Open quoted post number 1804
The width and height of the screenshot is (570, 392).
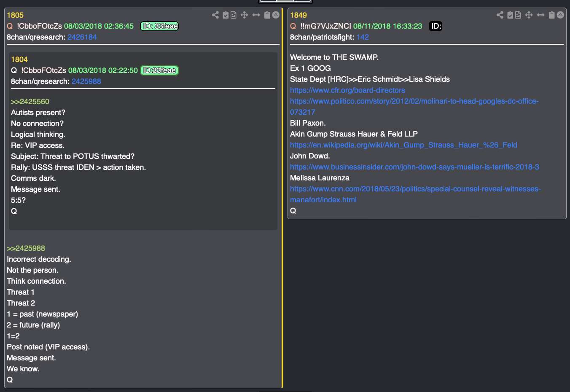(x=19, y=59)
